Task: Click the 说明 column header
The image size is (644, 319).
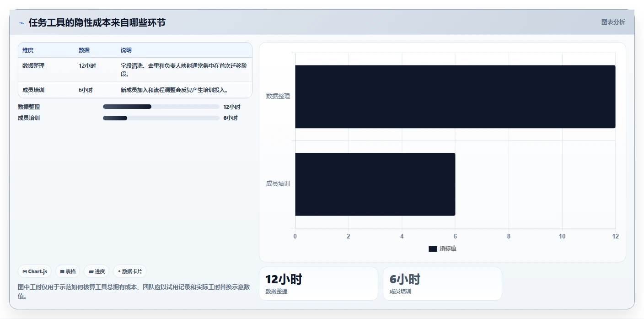Action: point(126,50)
